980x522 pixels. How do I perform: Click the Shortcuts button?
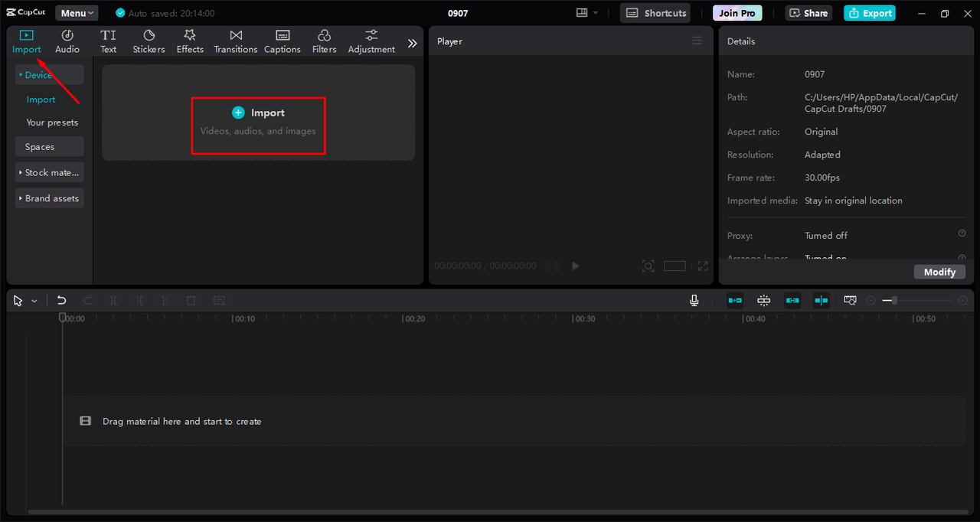(655, 13)
